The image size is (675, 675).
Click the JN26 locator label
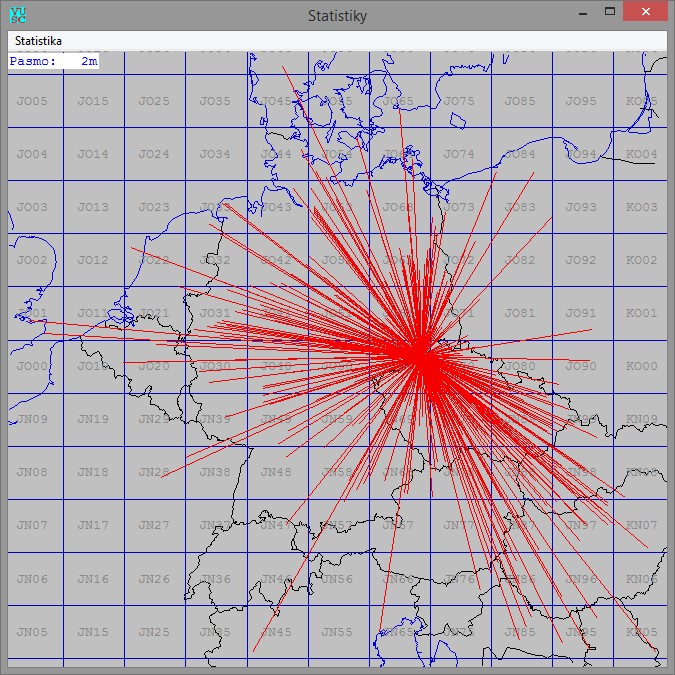(x=154, y=579)
